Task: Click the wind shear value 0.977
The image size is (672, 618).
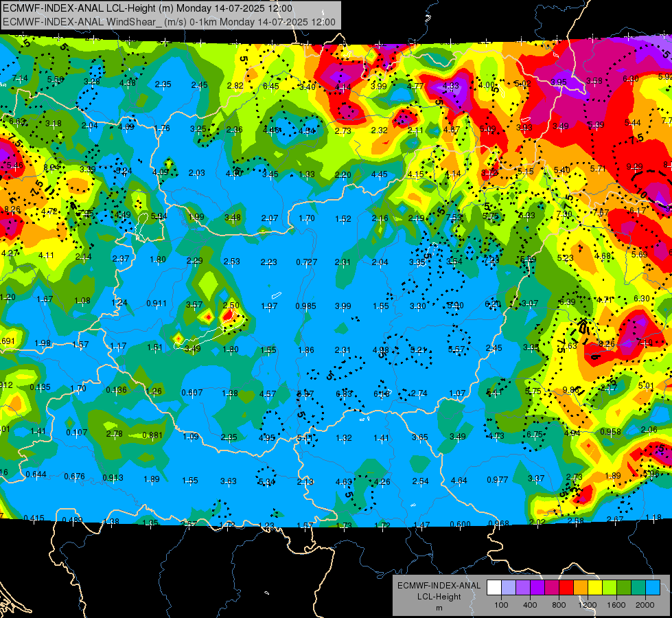Action: [x=498, y=480]
